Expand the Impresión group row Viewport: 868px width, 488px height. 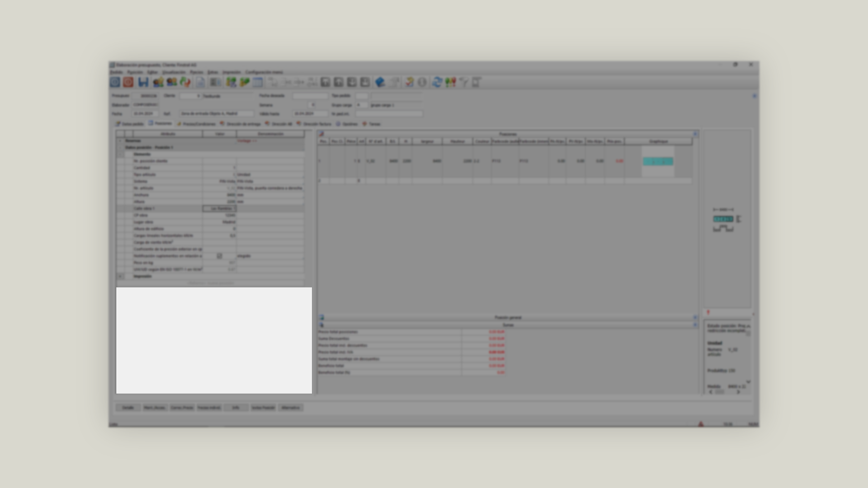(120, 276)
